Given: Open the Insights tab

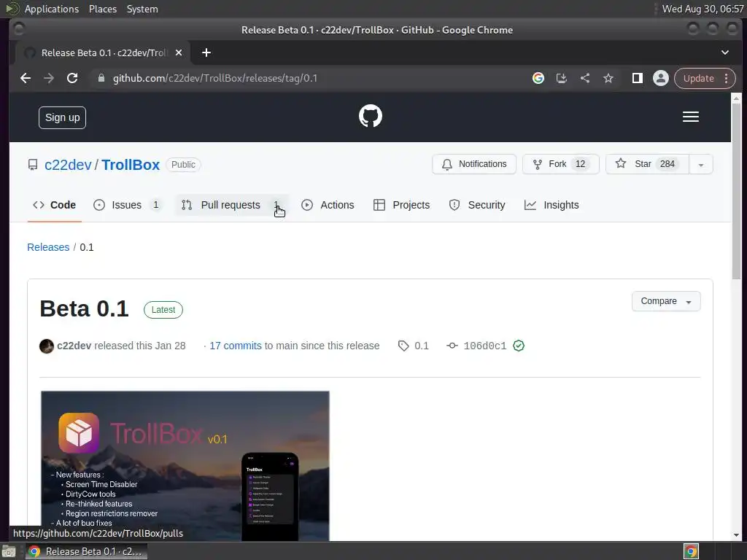Looking at the screenshot, I should click(551, 205).
